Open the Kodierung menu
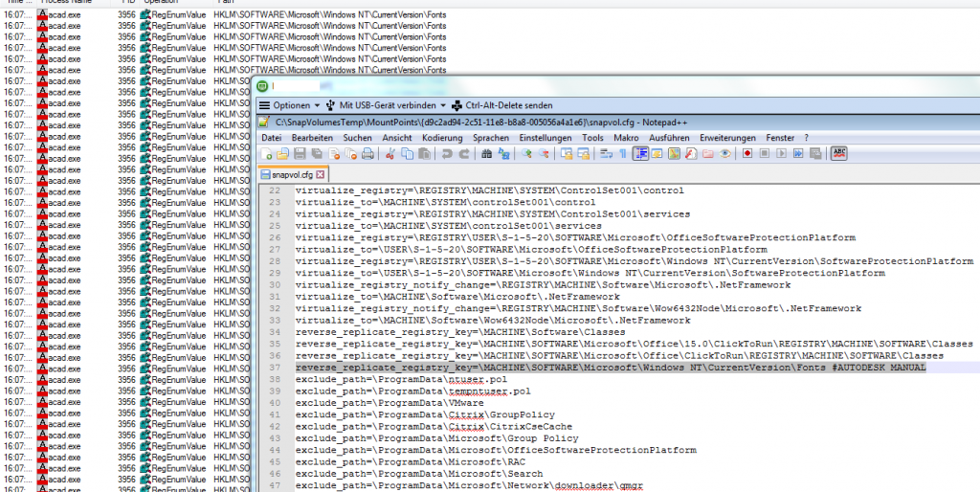The width and height of the screenshot is (980, 492). tap(442, 138)
